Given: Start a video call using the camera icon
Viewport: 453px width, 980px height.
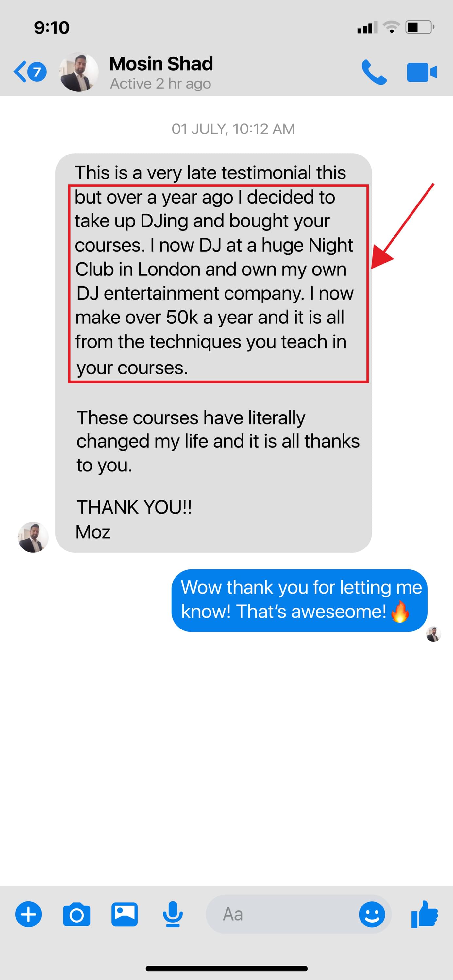Looking at the screenshot, I should [422, 72].
